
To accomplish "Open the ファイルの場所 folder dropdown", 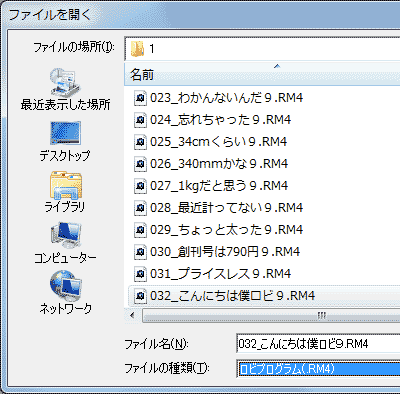I will [x=262, y=49].
